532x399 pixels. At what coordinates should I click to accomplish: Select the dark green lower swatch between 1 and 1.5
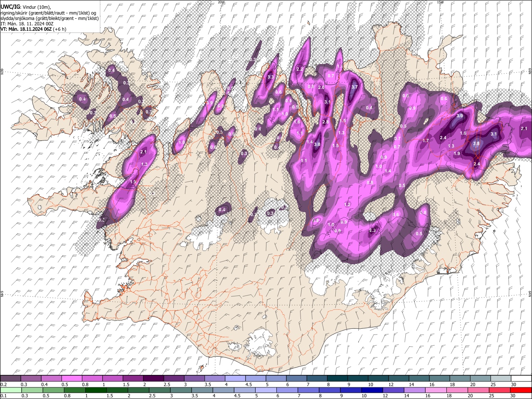point(96,390)
